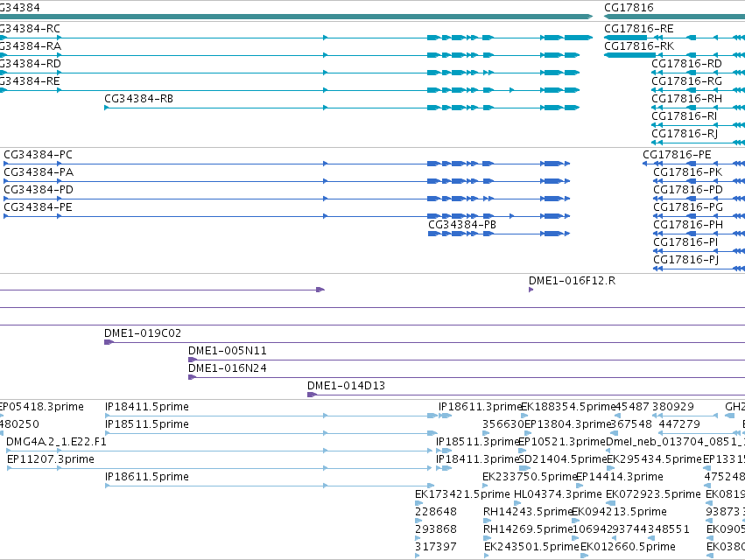Select transcript CG17816-RI label
Viewport: 745px width, 560px height.
click(x=685, y=116)
